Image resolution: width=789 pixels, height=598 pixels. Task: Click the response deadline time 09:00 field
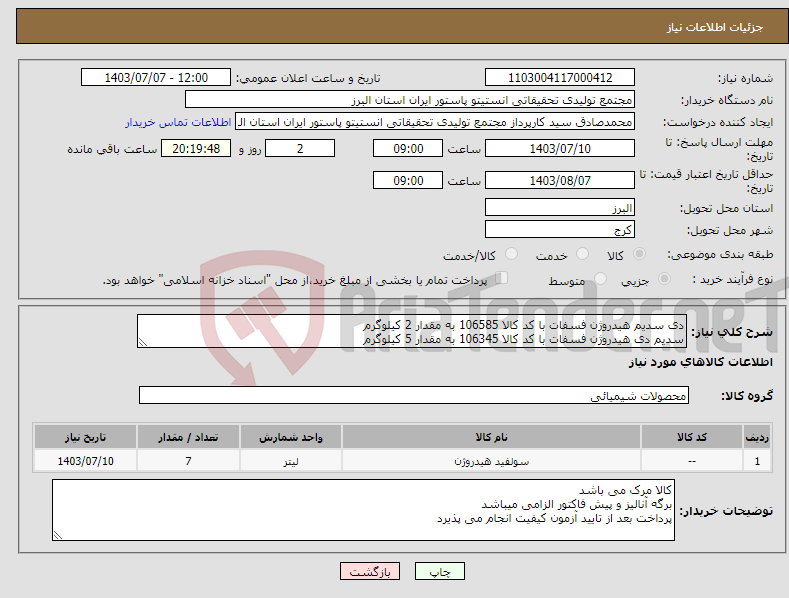coord(408,148)
